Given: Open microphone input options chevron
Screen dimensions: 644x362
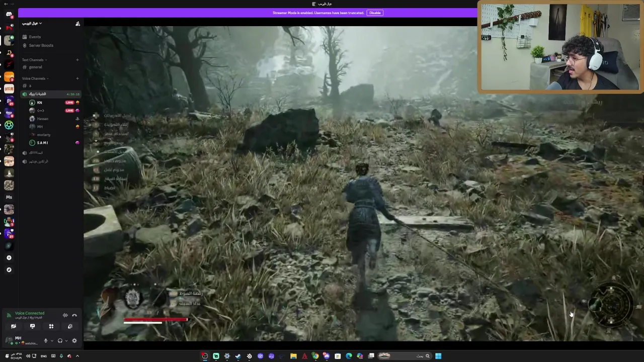Looking at the screenshot, I should point(52,341).
